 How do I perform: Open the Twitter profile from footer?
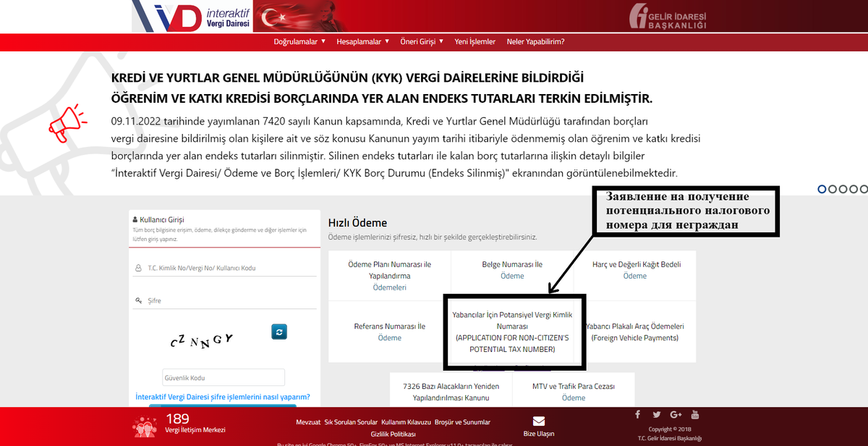click(657, 414)
